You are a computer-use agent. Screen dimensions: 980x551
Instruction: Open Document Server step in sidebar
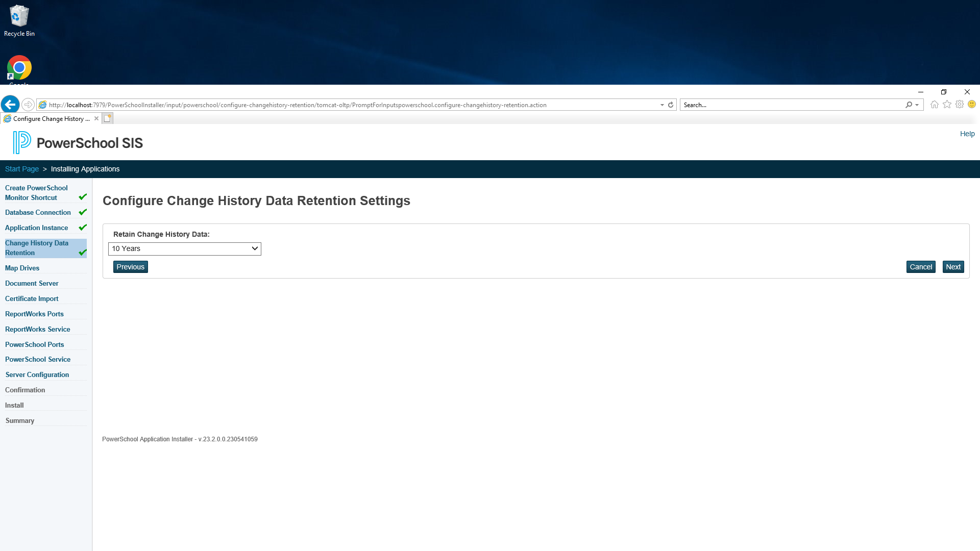click(x=32, y=283)
